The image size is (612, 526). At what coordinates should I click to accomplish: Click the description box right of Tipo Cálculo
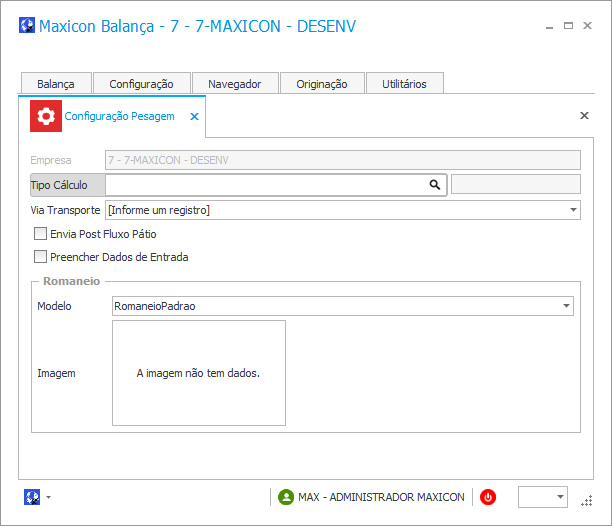[516, 184]
